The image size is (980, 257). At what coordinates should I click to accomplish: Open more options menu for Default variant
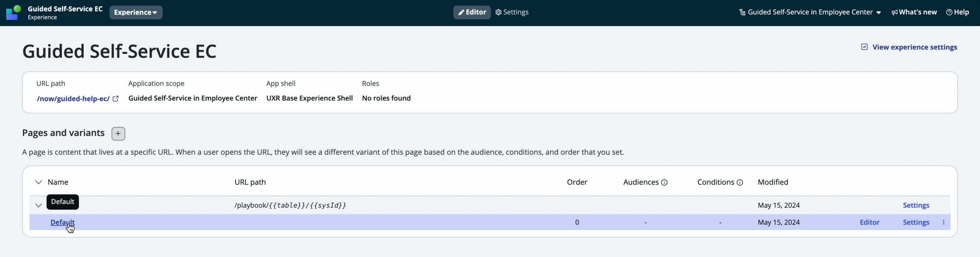[x=943, y=222]
